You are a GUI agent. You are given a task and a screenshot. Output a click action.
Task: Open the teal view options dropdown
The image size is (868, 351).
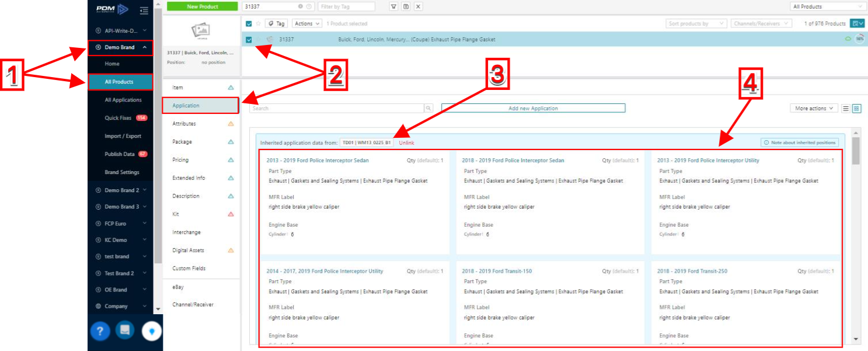pos(857,24)
